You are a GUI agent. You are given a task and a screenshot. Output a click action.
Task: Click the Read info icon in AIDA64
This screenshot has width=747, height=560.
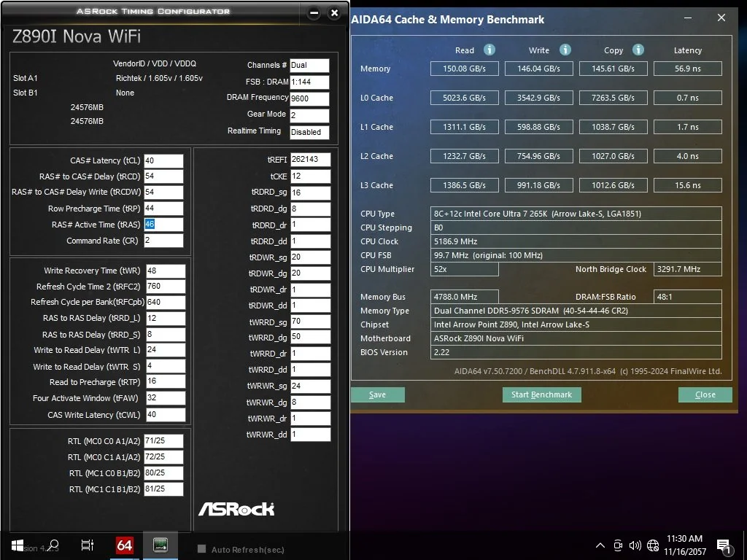click(489, 50)
